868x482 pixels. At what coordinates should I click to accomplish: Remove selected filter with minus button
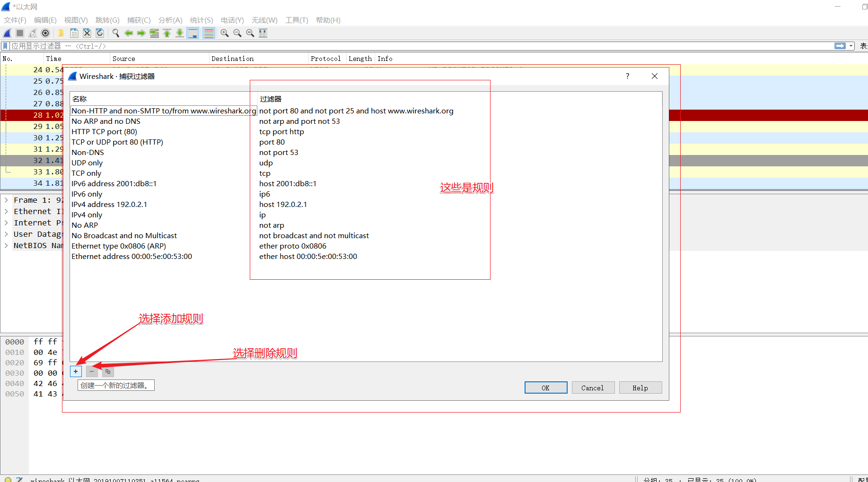pos(92,371)
